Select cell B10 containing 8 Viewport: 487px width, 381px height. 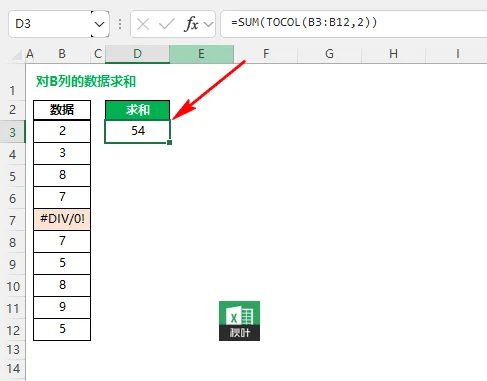(x=62, y=285)
